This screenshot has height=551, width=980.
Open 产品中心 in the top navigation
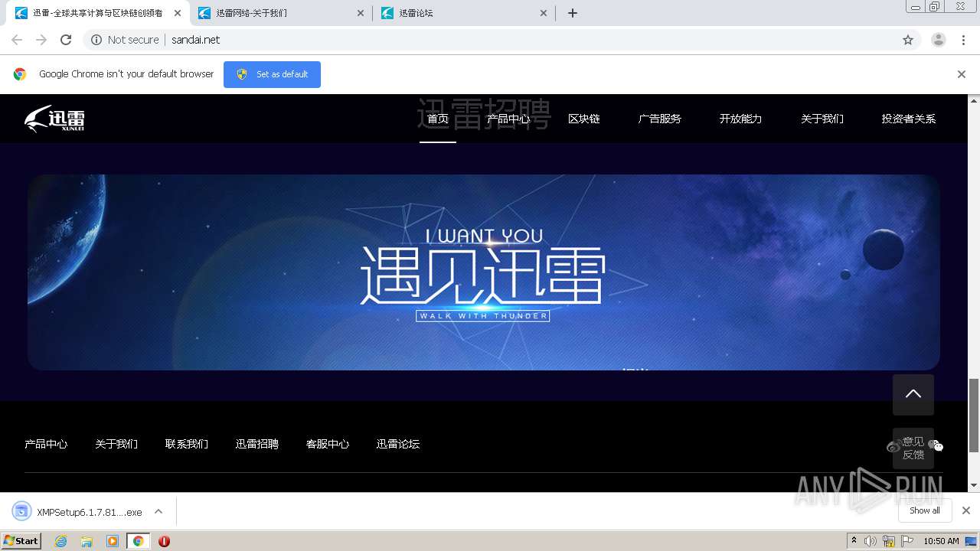click(x=508, y=119)
